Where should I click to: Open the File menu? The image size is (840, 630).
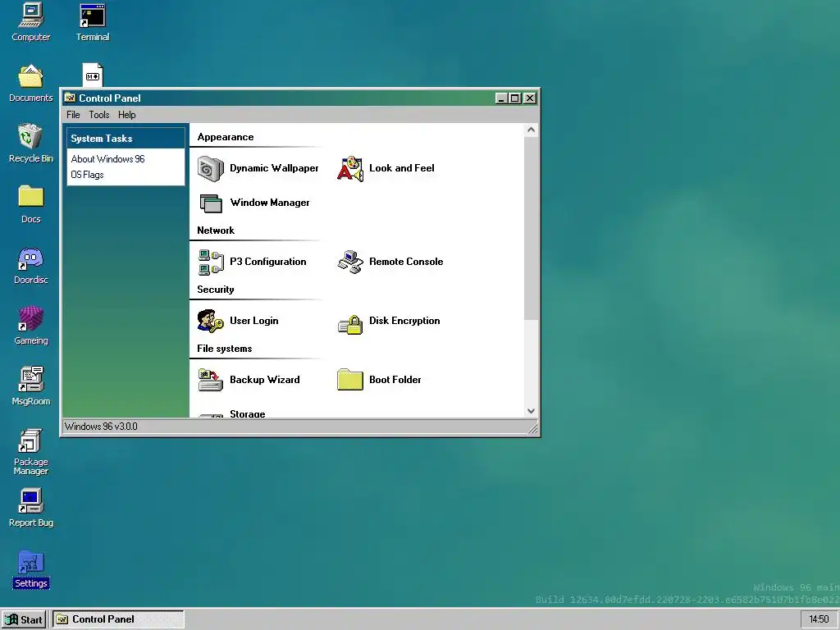tap(73, 115)
